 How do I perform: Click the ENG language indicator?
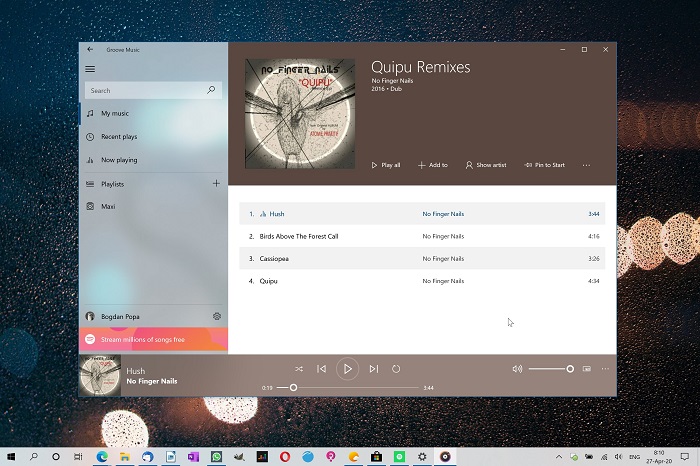[634, 457]
